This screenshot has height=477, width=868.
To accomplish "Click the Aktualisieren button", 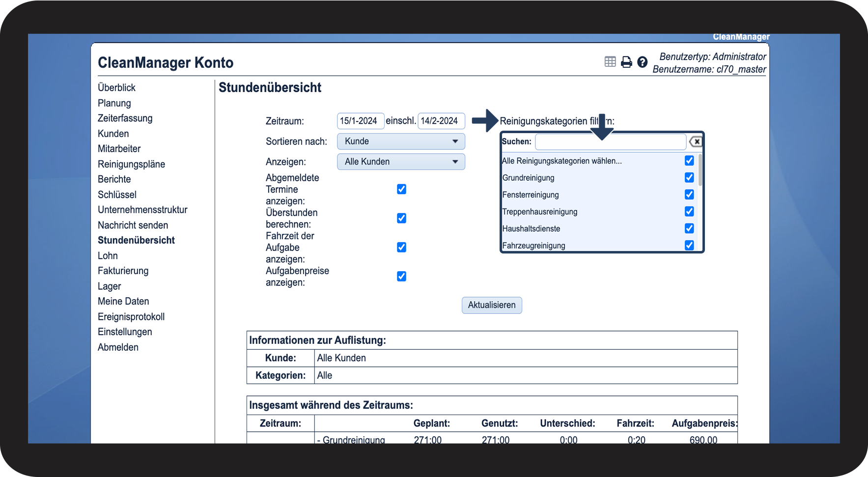I will point(492,305).
